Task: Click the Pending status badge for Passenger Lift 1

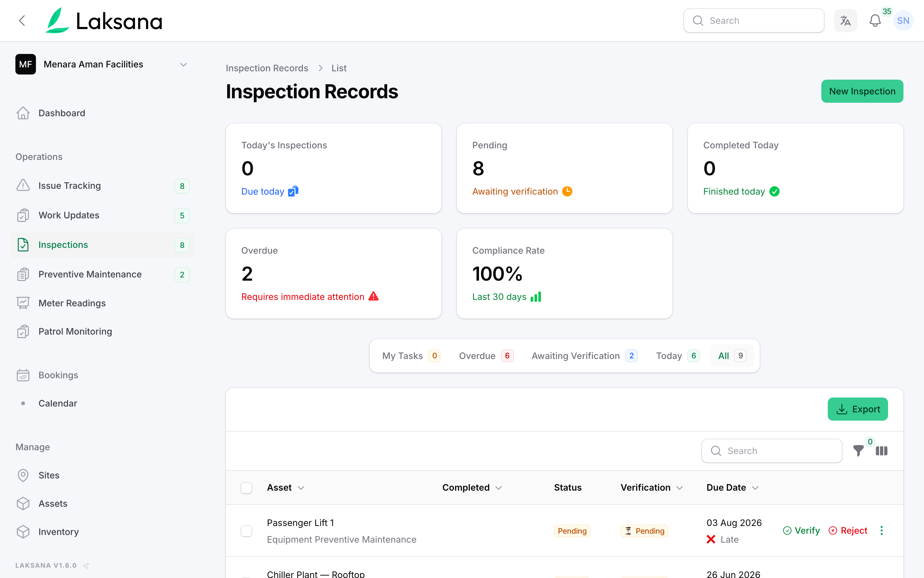Action: pyautogui.click(x=572, y=531)
